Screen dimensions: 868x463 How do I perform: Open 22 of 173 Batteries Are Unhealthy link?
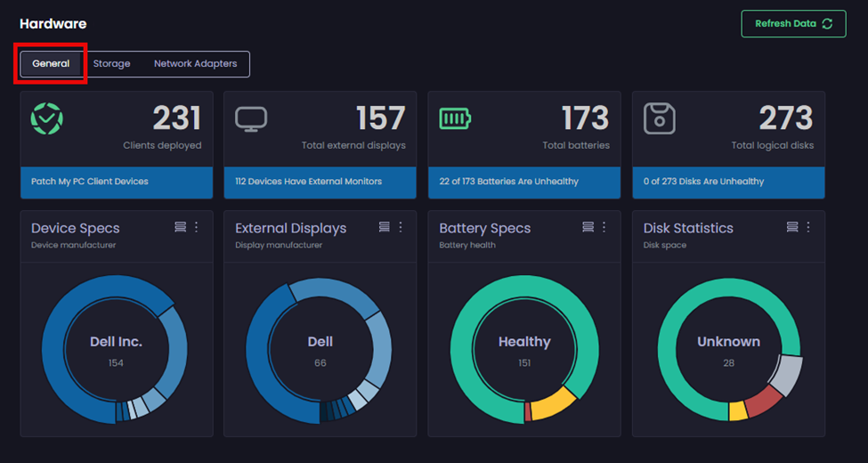point(508,182)
